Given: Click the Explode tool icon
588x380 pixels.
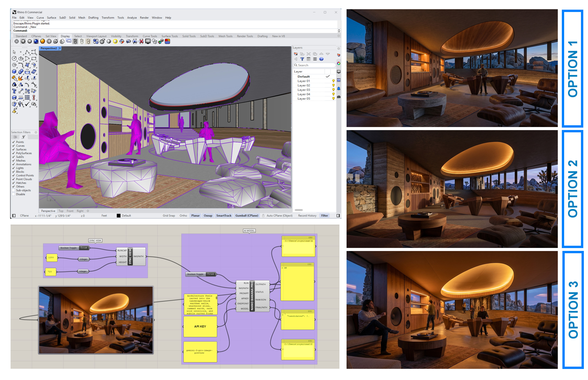Looking at the screenshot, I should tap(21, 78).
